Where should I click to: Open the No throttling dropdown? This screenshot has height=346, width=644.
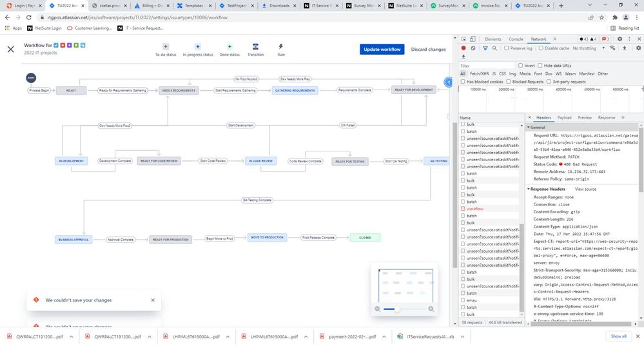coord(589,48)
